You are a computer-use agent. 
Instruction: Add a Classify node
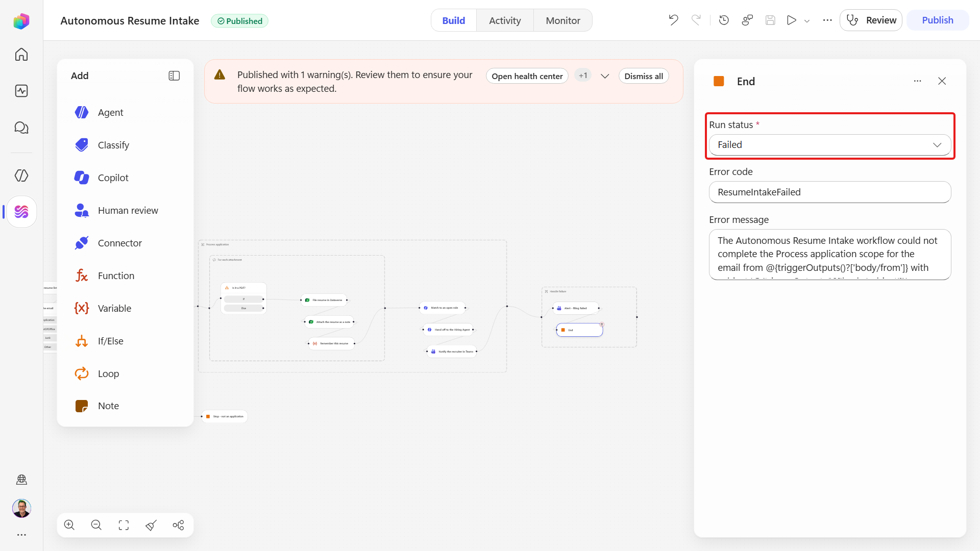tap(125, 145)
